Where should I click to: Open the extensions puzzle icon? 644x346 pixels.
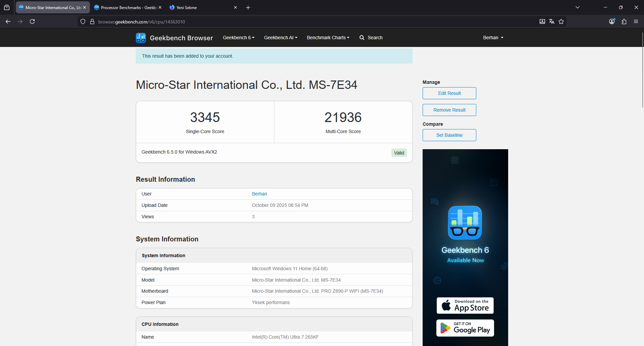[624, 21]
